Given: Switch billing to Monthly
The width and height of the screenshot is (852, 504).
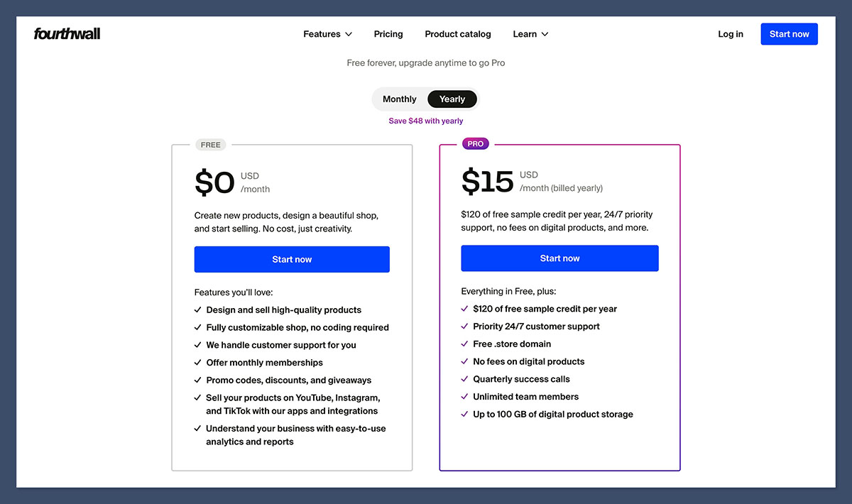Looking at the screenshot, I should [399, 99].
